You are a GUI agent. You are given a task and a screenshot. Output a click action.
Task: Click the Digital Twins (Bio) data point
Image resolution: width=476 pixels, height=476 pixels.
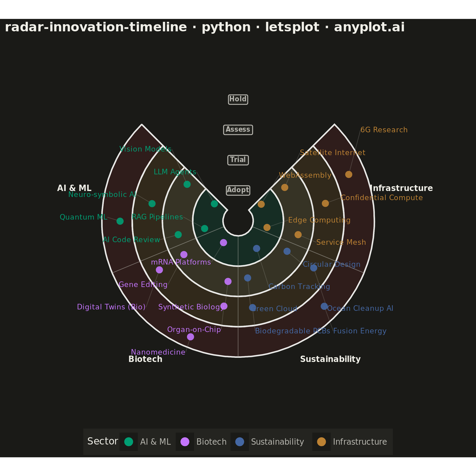coord(159,270)
